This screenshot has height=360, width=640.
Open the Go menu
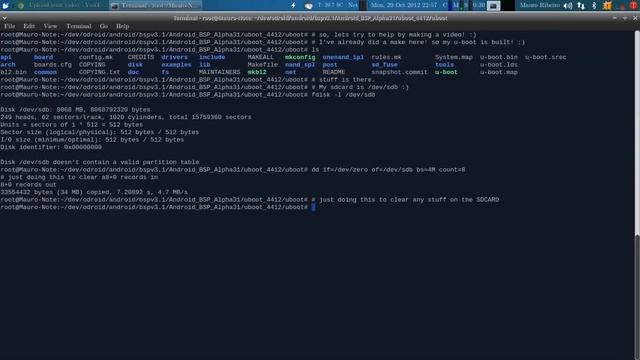click(104, 26)
